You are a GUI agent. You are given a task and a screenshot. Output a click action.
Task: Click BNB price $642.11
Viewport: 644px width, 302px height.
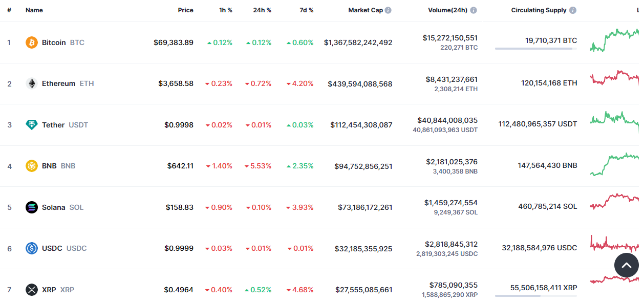tap(180, 166)
